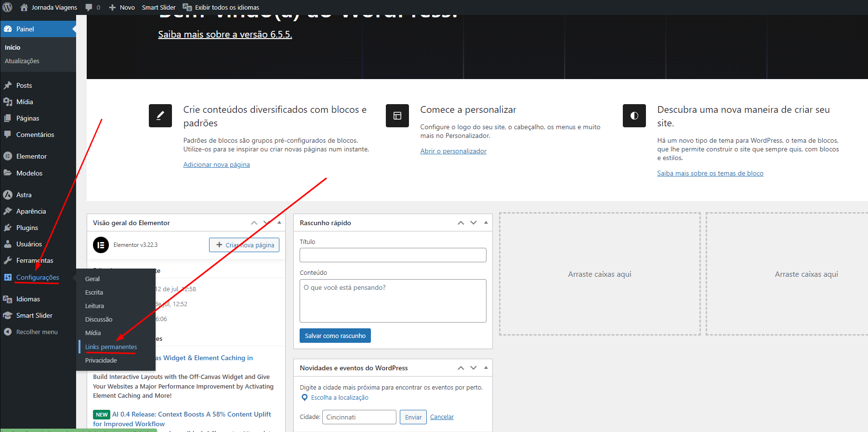Click the Plugins icon in the sidebar

[x=8, y=228]
